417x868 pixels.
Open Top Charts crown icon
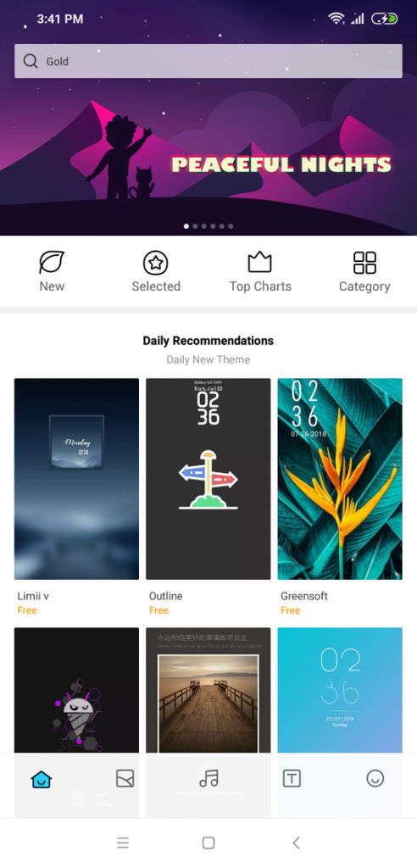(x=259, y=262)
